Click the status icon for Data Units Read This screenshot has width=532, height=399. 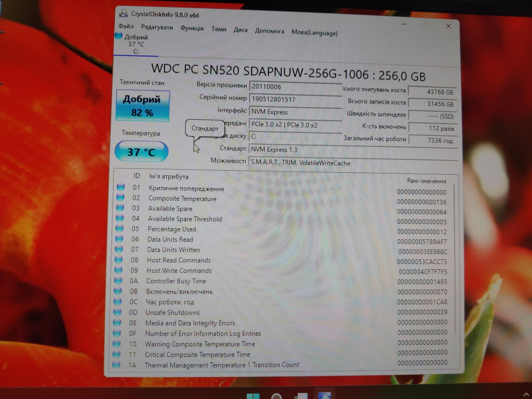[119, 239]
